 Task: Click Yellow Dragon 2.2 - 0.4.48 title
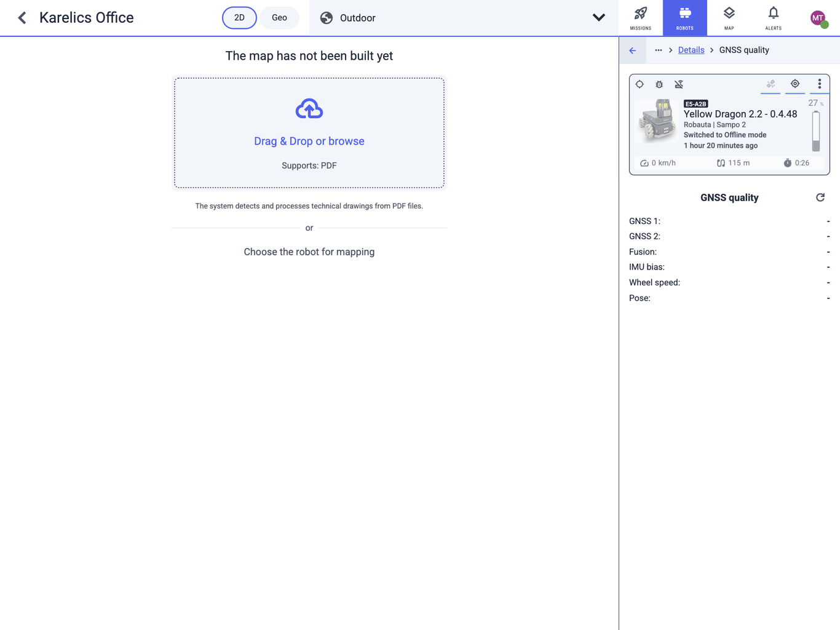[x=740, y=114]
